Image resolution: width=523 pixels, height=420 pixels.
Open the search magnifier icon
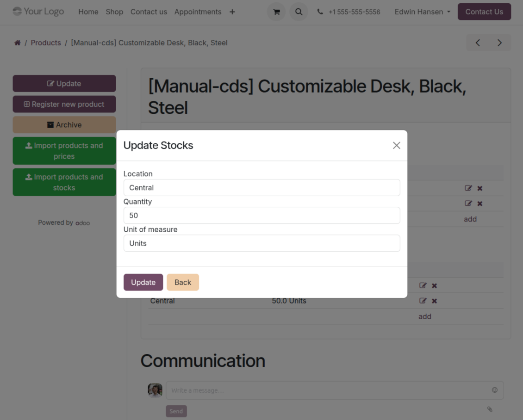coord(299,12)
